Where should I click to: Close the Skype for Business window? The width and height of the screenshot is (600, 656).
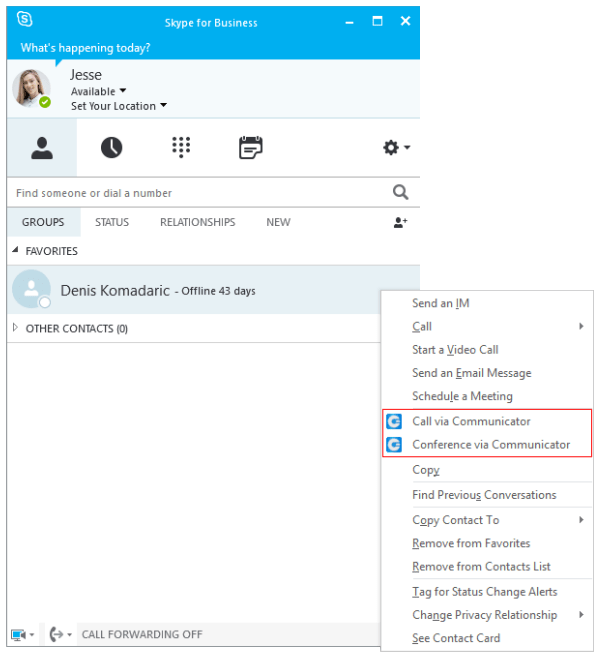coord(405,21)
